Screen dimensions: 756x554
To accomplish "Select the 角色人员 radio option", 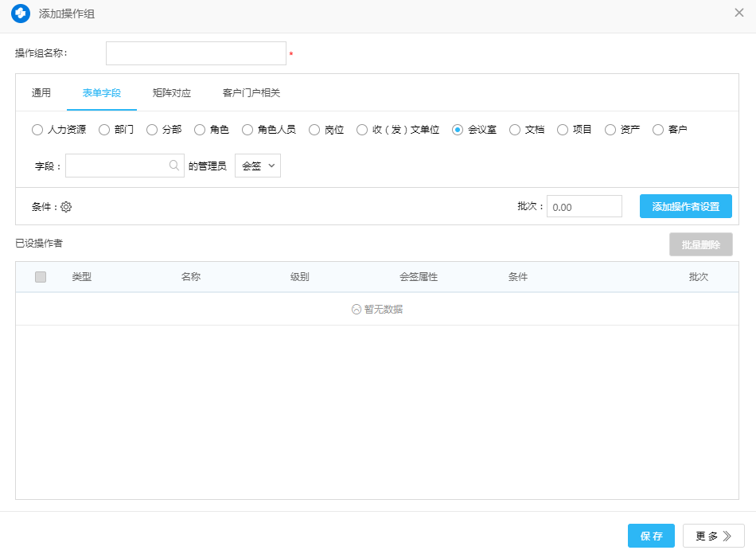I will pos(247,130).
